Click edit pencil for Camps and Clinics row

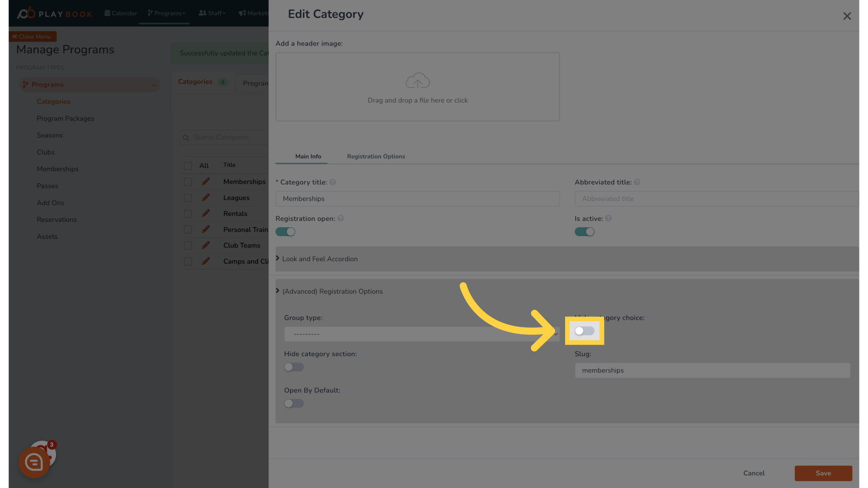(206, 261)
